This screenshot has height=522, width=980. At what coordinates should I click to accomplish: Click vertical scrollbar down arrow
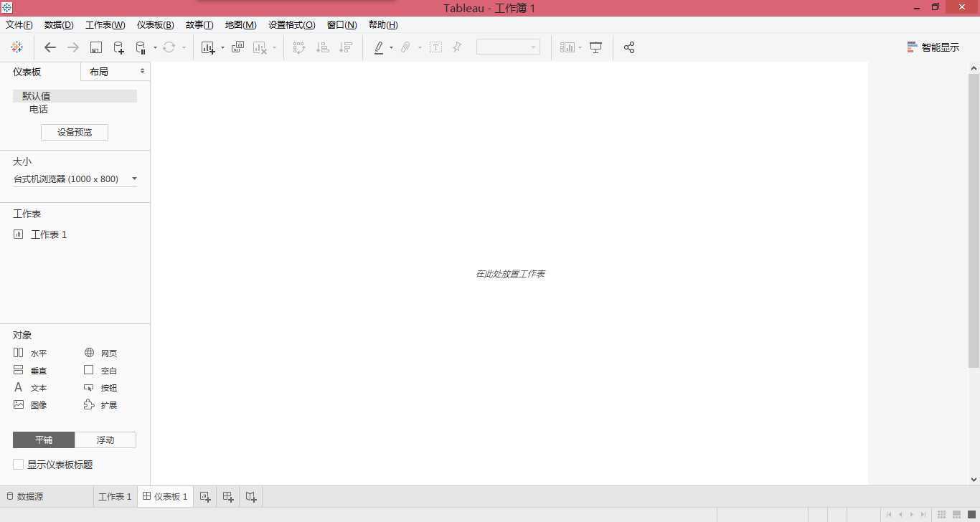pyautogui.click(x=974, y=479)
